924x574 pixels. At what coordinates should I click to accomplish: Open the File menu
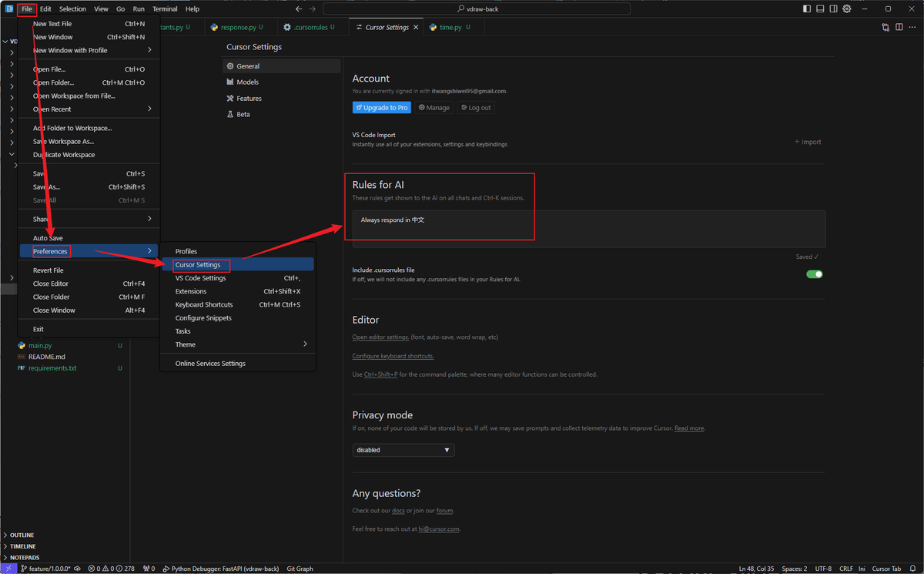[x=27, y=8]
